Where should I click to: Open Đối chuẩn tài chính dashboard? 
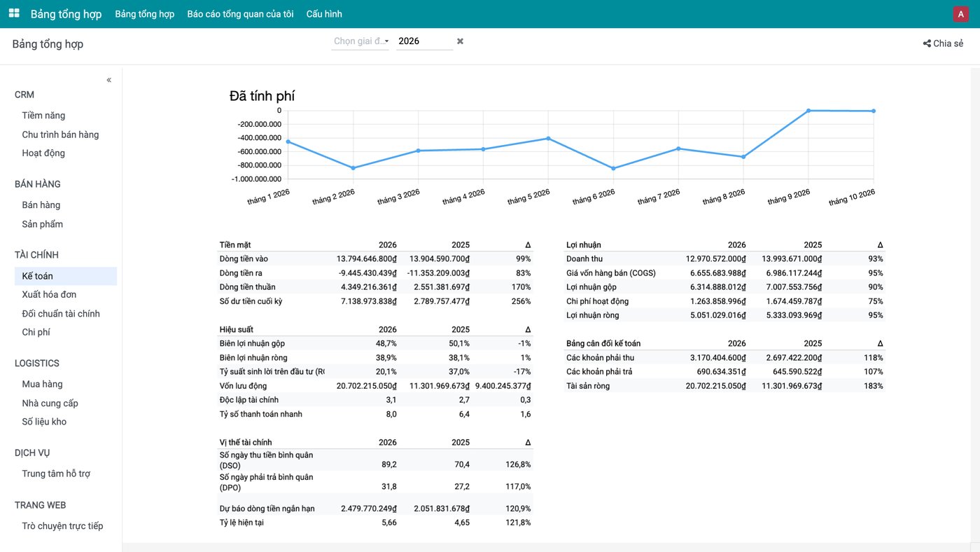[61, 313]
